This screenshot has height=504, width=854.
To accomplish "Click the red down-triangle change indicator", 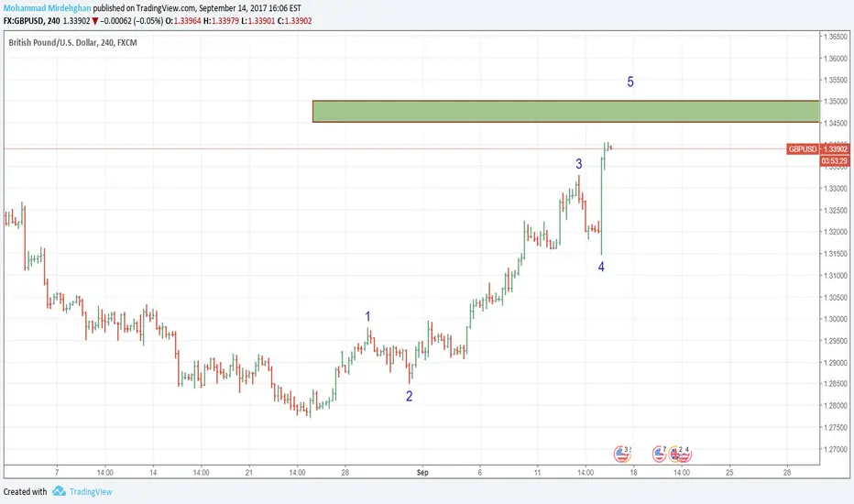I will [x=94, y=21].
